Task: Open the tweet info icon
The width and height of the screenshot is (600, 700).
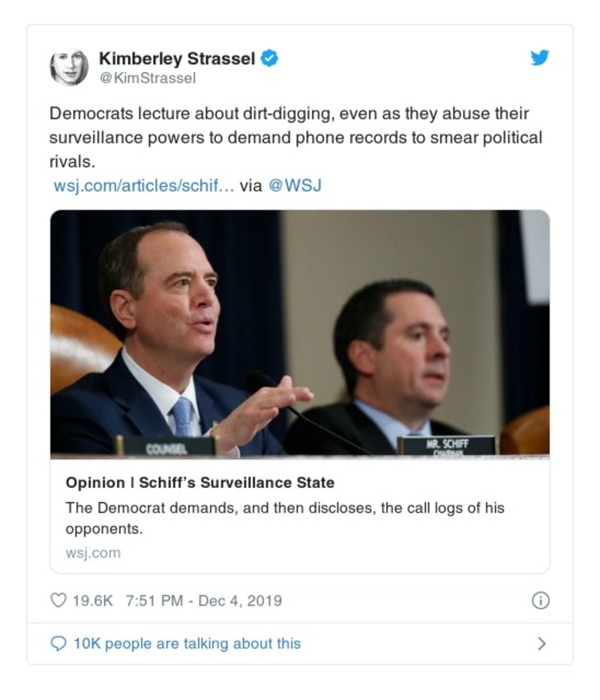Action: click(x=540, y=600)
